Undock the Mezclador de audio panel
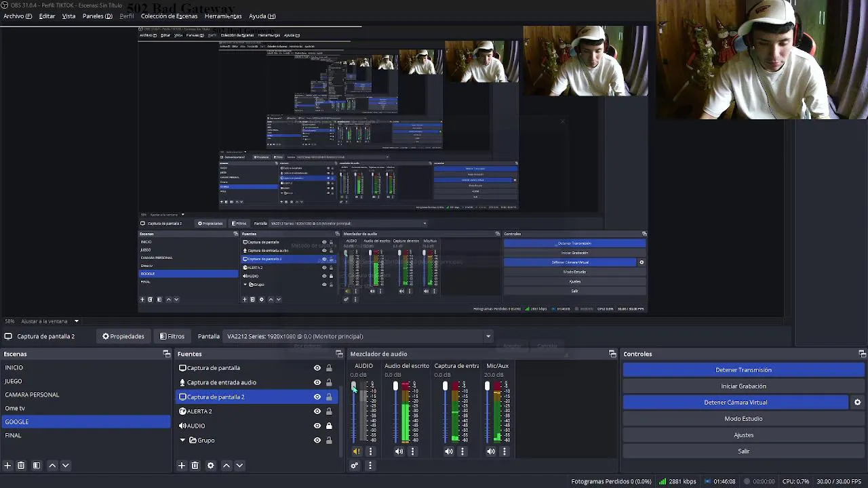Viewport: 868px width, 488px height. 612,354
